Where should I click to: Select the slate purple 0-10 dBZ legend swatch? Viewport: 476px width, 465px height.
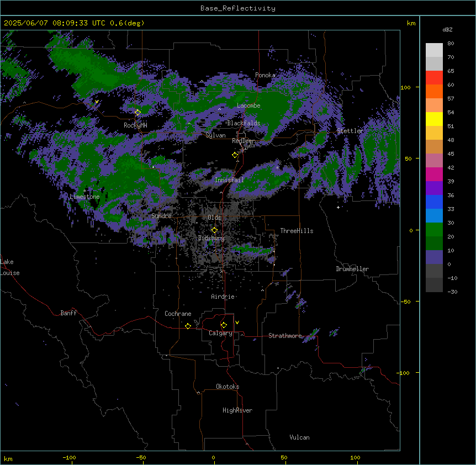(x=434, y=257)
